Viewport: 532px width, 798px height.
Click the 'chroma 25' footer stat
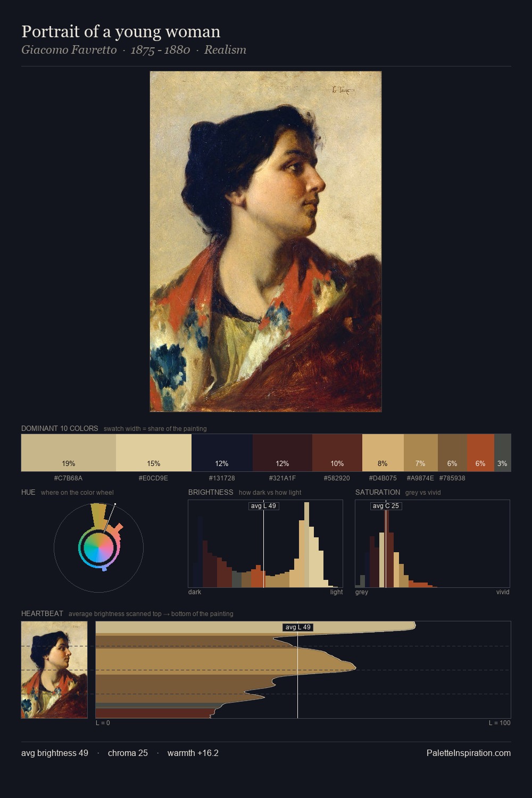tap(128, 753)
